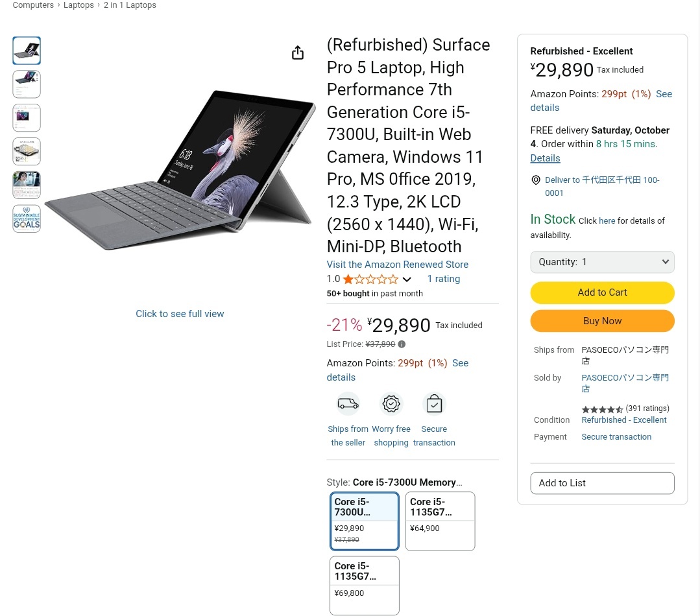This screenshot has width=700, height=616.
Task: Select the Core i5-1135G7 ¥69,800 style option
Action: (x=364, y=585)
